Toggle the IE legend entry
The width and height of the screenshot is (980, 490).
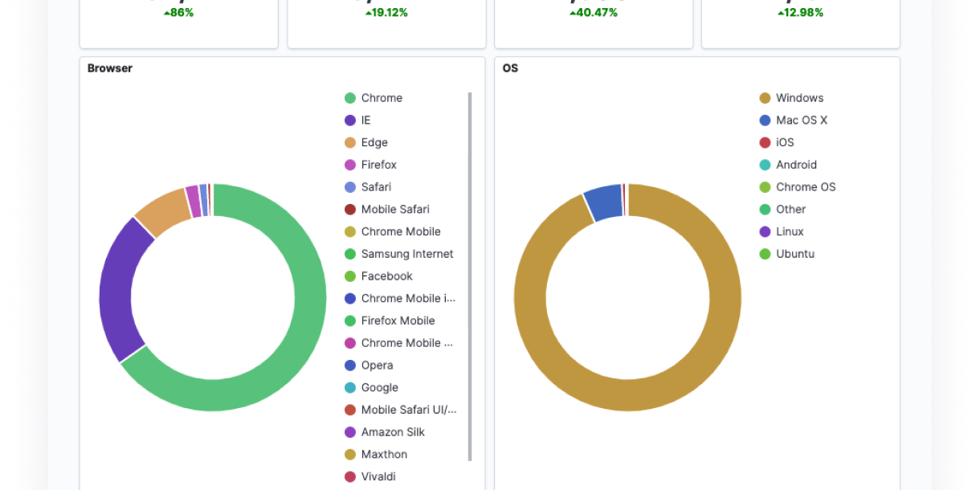365,120
